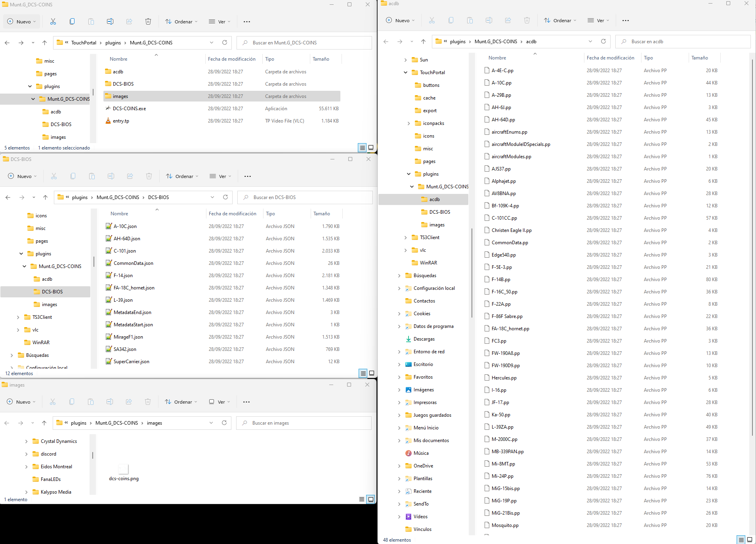Image resolution: width=756 pixels, height=544 pixels.
Task: Switch acdb window to details view
Action: (741, 540)
